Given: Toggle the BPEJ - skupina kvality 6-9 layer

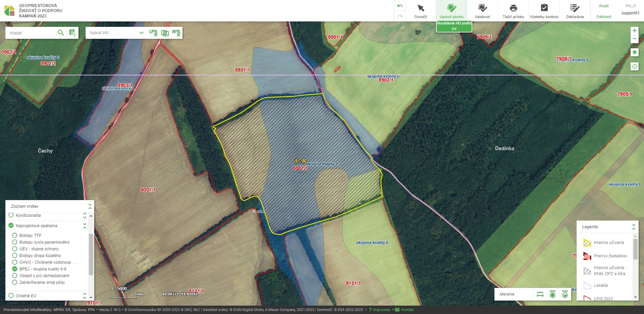Looking at the screenshot, I should (x=15, y=269).
